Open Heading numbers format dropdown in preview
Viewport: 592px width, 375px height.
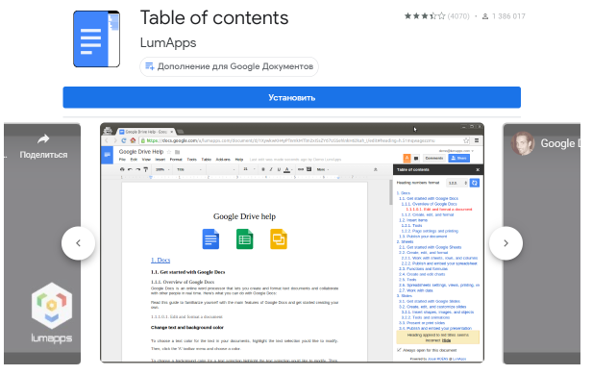click(x=457, y=183)
